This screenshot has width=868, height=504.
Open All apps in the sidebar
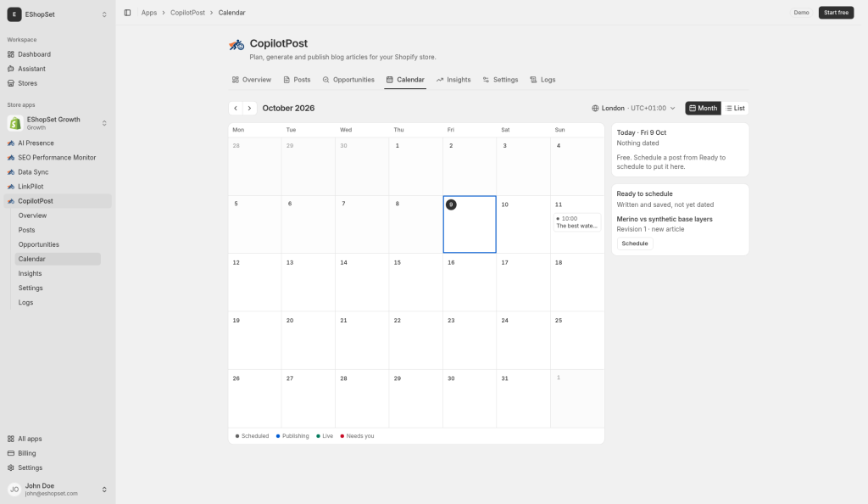coord(58,439)
